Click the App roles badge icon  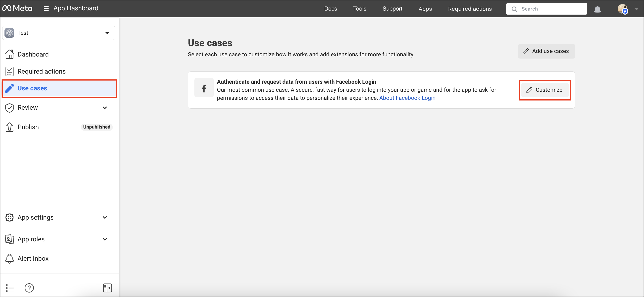(9, 239)
